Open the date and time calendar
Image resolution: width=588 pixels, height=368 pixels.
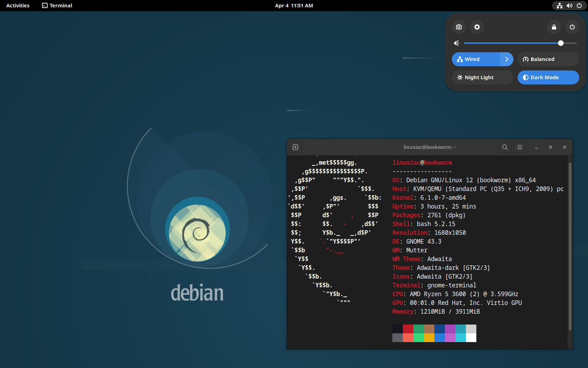point(294,5)
